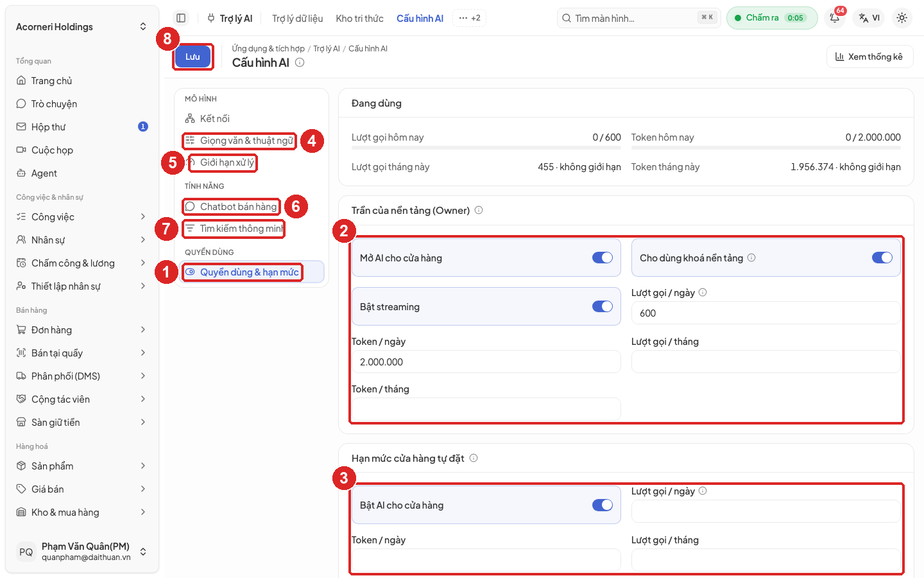Image resolution: width=924 pixels, height=578 pixels.
Task: Switch to Kho tri thức tab
Action: coord(359,18)
